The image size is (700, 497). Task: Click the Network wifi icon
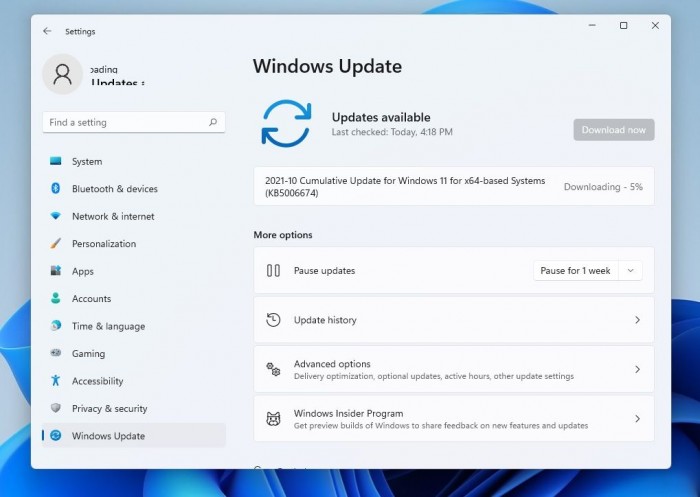click(x=55, y=216)
